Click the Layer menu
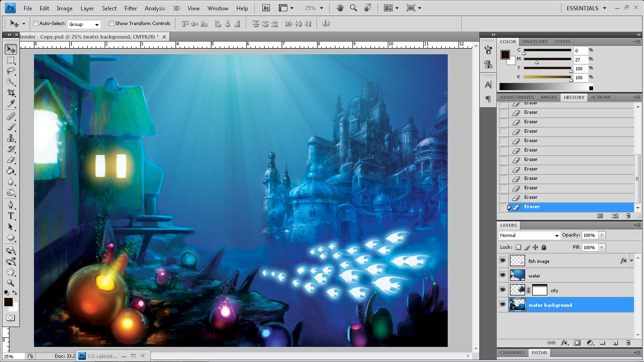 87,8
